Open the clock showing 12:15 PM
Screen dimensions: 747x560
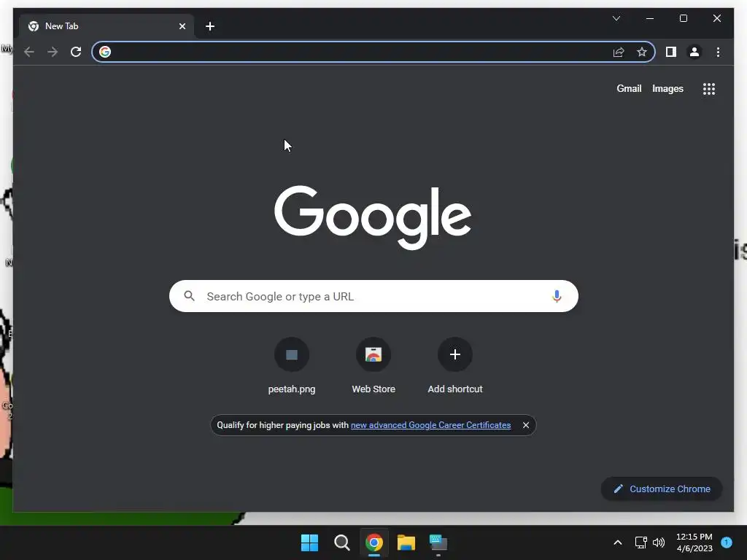694,542
